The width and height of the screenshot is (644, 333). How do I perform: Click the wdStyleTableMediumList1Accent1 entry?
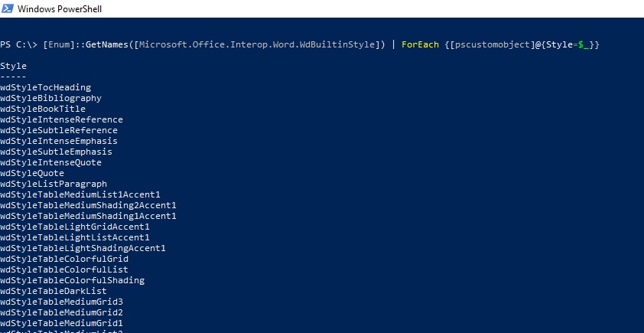point(80,195)
